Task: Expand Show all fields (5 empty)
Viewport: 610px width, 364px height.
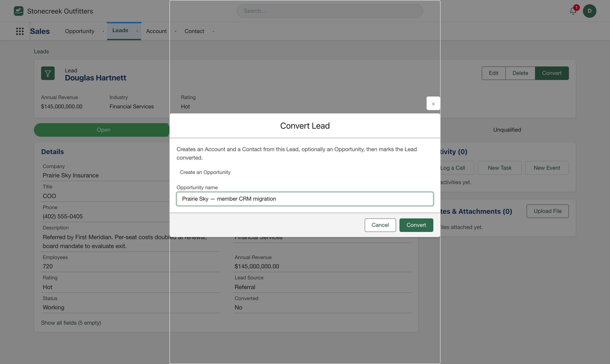Action: pos(71,323)
